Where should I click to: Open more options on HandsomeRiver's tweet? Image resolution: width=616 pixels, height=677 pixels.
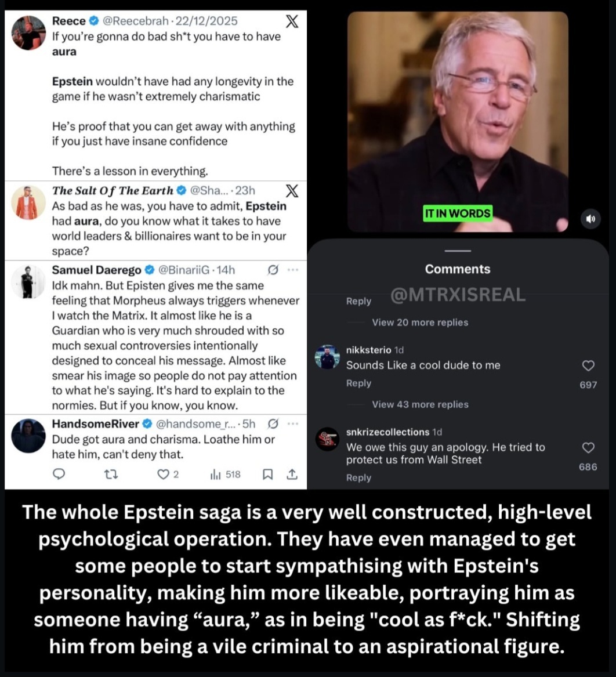[293, 424]
